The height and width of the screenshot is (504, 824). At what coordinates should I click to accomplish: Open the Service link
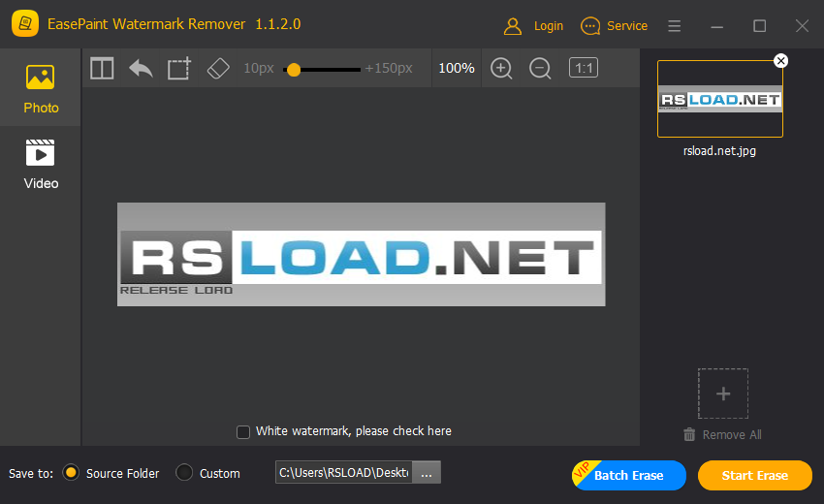pos(627,26)
